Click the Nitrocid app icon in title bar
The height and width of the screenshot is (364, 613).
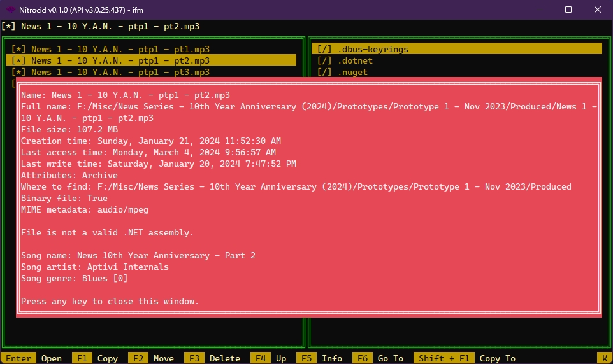coord(11,10)
